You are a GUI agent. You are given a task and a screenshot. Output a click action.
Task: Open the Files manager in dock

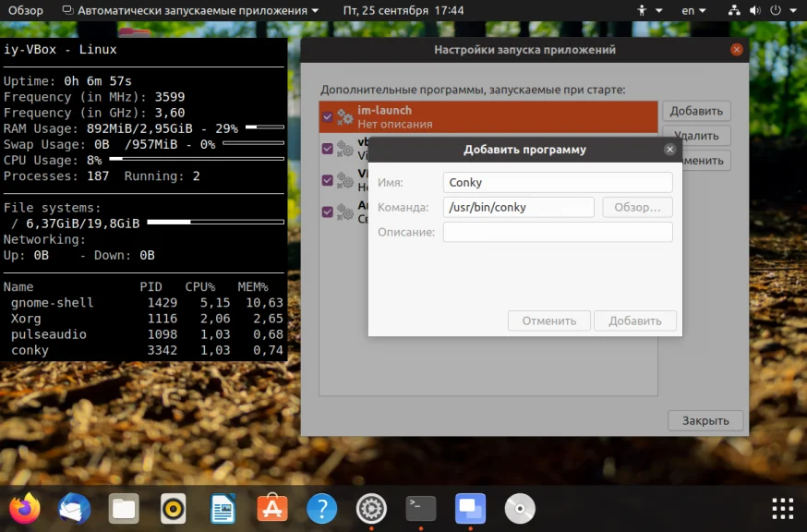pyautogui.click(x=124, y=508)
